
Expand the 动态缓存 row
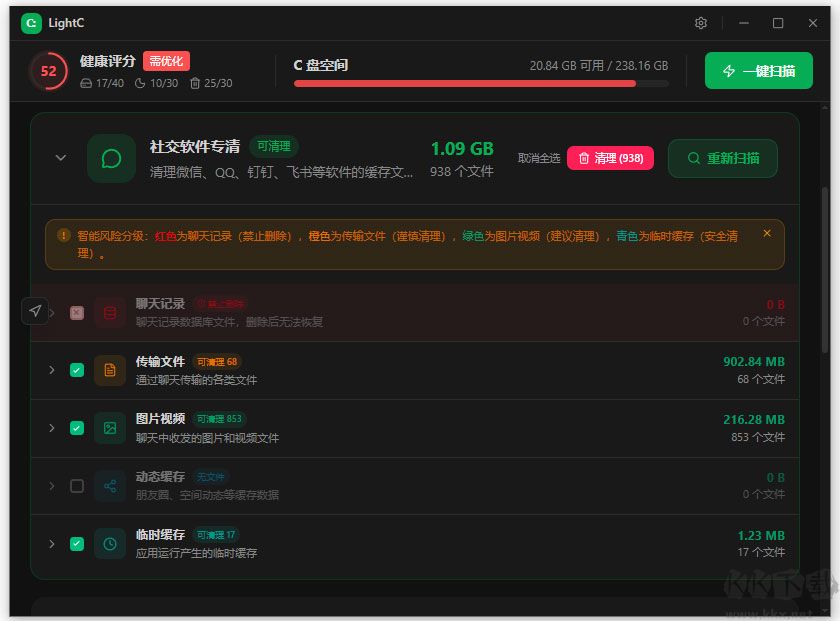click(x=52, y=486)
